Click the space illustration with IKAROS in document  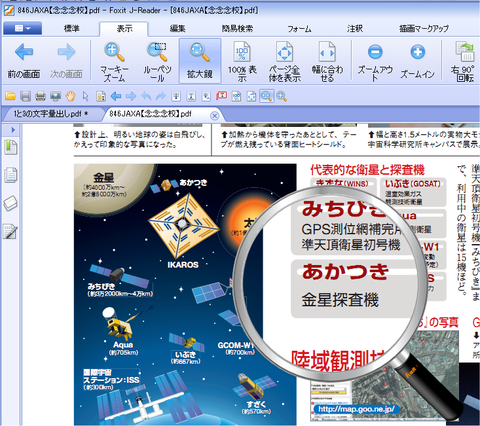[185, 294]
